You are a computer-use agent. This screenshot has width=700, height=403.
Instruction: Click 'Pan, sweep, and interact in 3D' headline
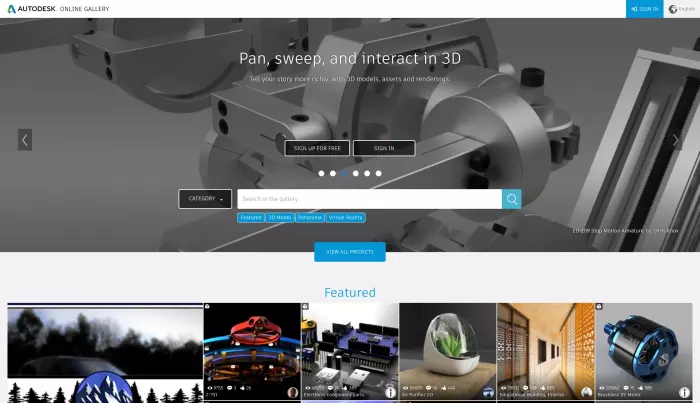pyautogui.click(x=350, y=58)
